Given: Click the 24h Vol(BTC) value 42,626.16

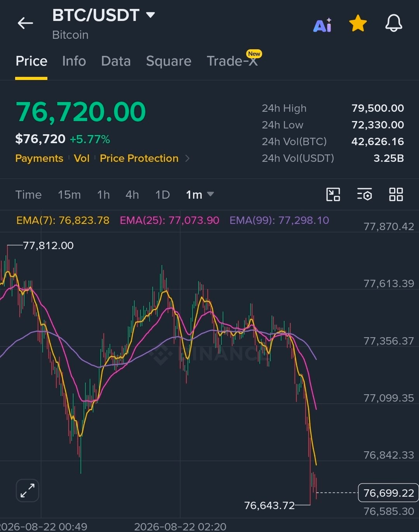Looking at the screenshot, I should pos(377,141).
